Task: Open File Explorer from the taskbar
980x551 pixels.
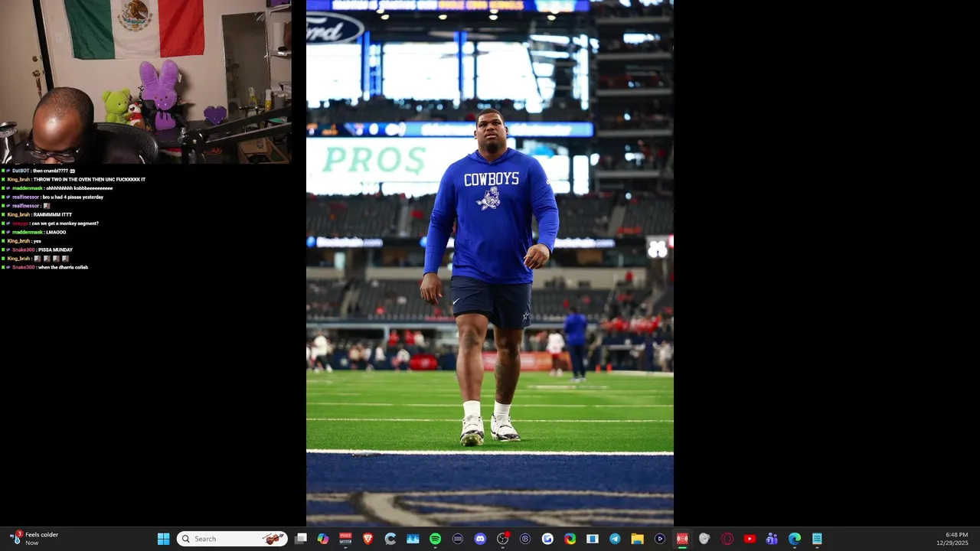Action: [x=637, y=539]
